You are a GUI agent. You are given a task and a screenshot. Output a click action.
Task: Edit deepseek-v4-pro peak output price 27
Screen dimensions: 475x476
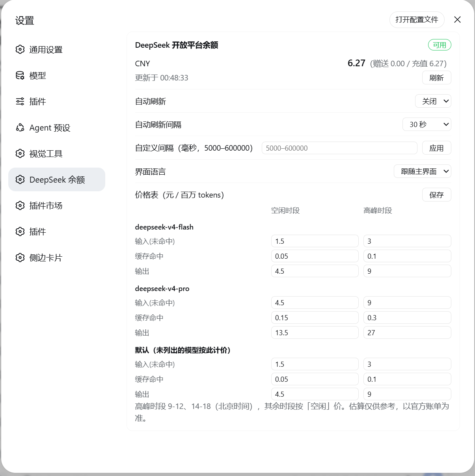407,332
